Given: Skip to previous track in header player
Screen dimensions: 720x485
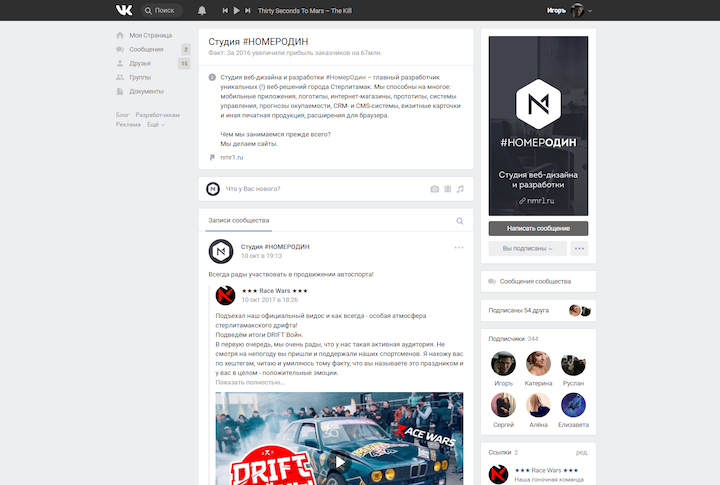Looking at the screenshot, I should [225, 10].
